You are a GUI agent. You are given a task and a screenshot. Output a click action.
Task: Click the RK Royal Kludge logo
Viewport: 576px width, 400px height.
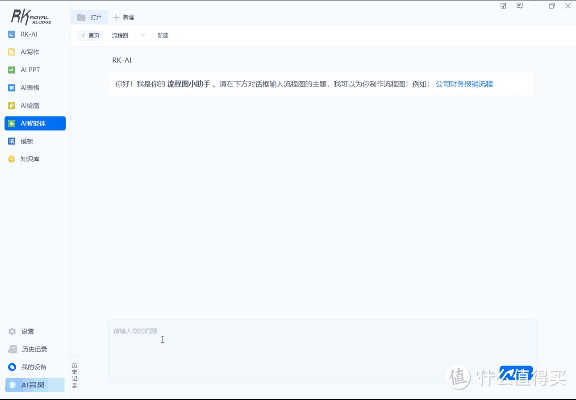point(31,17)
